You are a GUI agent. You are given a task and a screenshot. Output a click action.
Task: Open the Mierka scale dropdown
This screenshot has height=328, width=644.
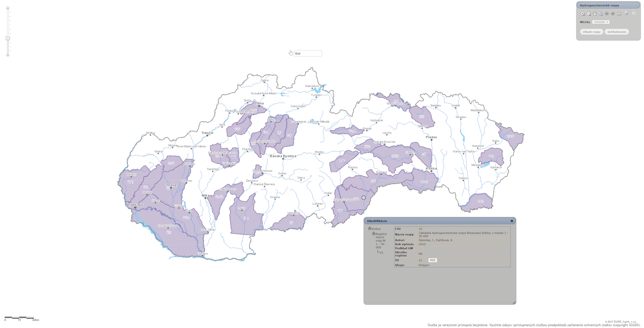(x=601, y=22)
